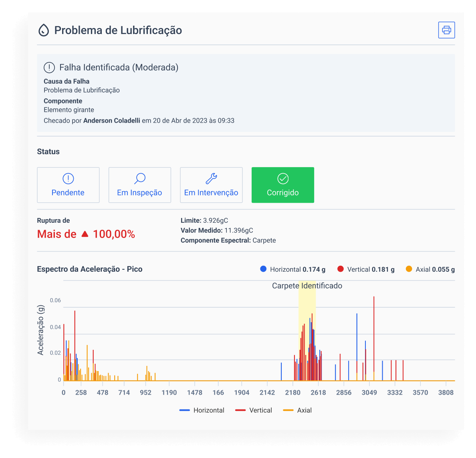Screen dimensions: 476x458
Task: Click the print icon in the top right corner
Action: point(446,30)
